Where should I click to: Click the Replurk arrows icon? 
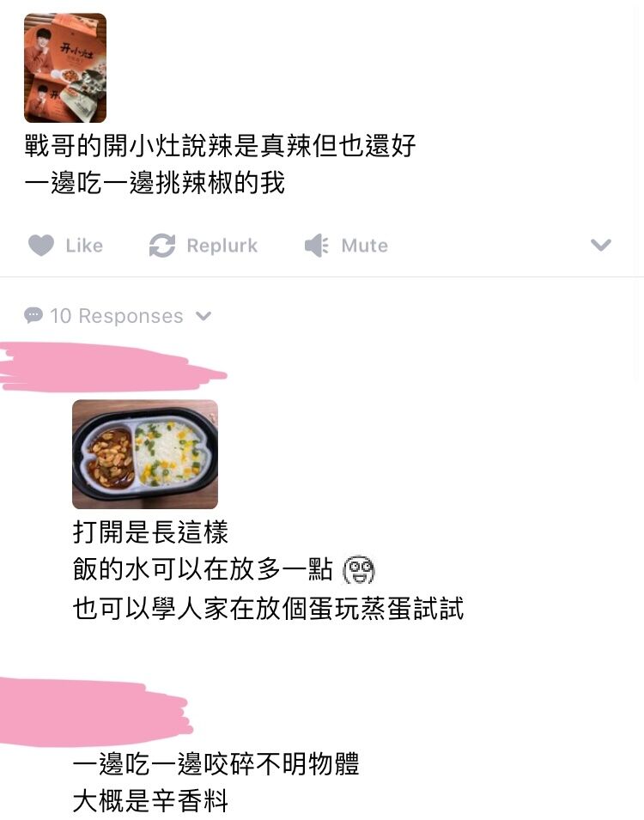[162, 246]
